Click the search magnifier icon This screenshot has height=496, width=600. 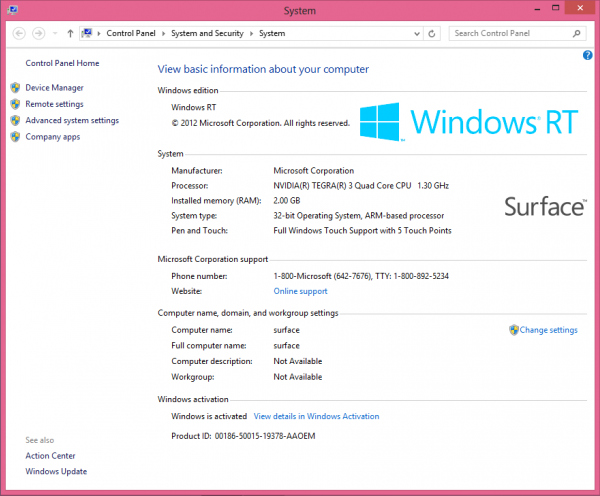point(576,34)
